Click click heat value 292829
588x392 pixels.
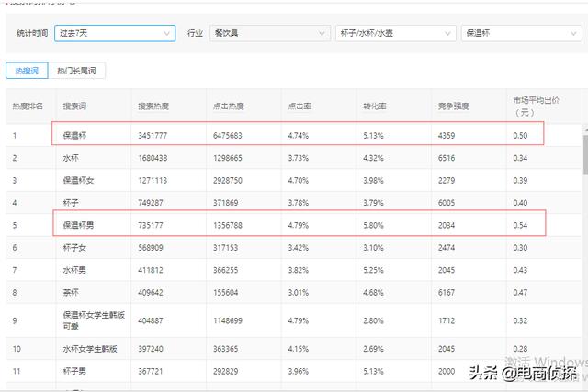tap(225, 372)
